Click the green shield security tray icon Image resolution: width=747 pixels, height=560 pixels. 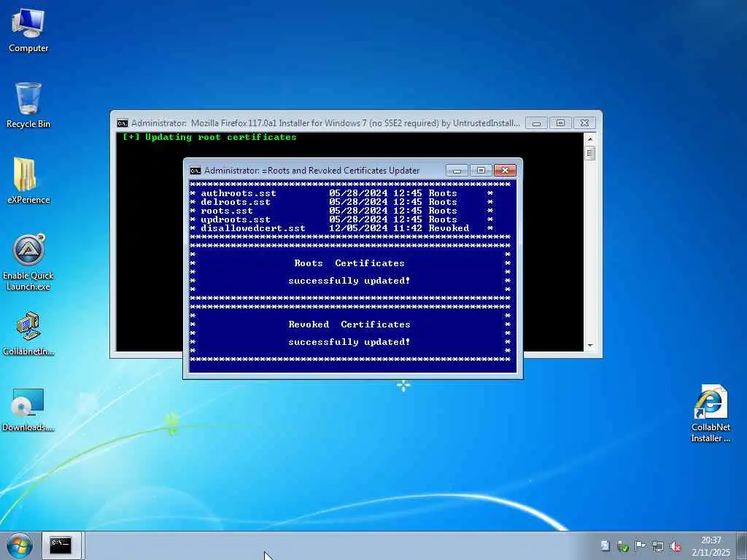623,546
